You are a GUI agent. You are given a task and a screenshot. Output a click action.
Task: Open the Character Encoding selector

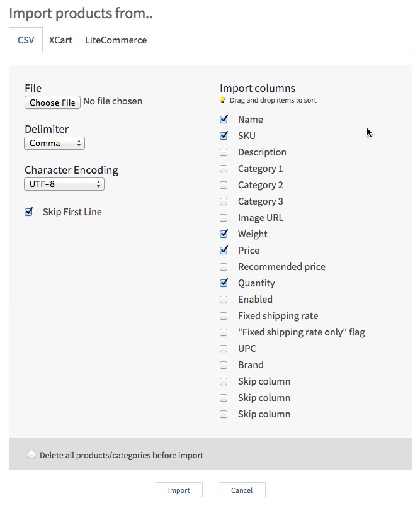64,184
